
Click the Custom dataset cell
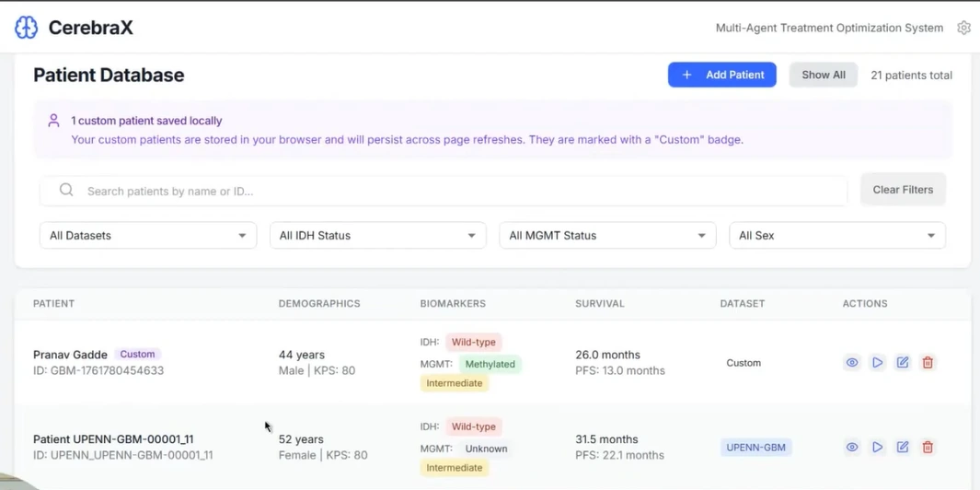[744, 362]
